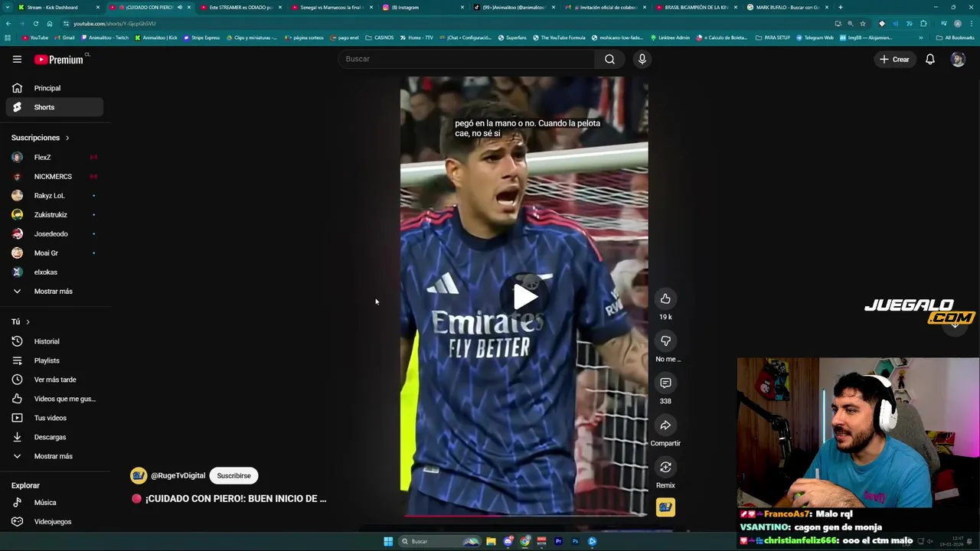This screenshot has height=551, width=980.
Task: Focus the YouTube Buscar search field
Action: tap(467, 59)
